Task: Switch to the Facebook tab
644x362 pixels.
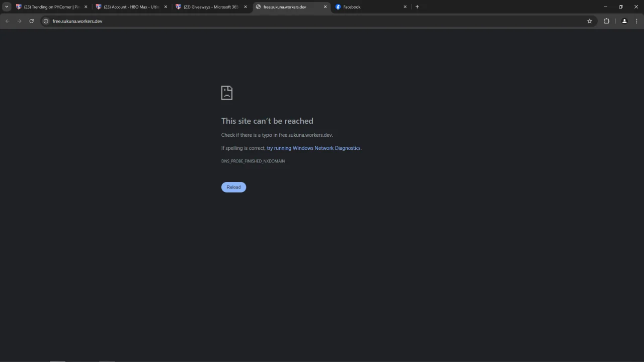Action: tap(371, 7)
